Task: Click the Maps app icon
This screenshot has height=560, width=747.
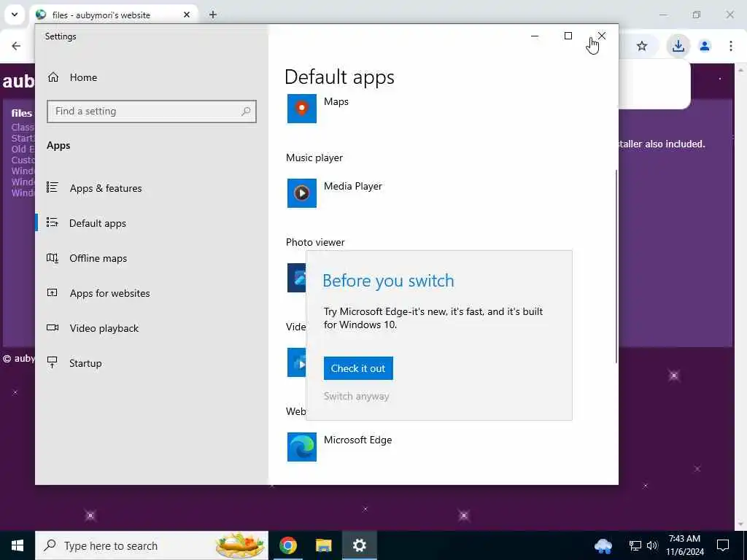Action: 301,109
